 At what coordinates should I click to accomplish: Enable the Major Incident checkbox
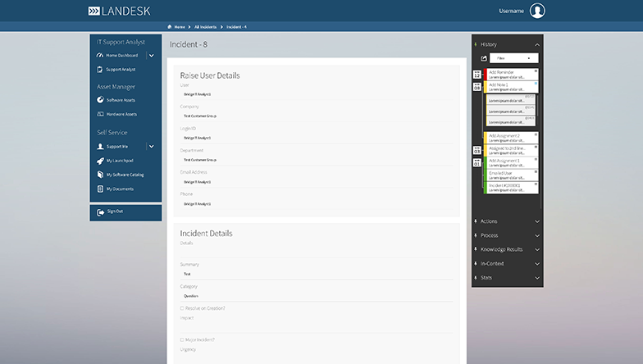pos(182,339)
